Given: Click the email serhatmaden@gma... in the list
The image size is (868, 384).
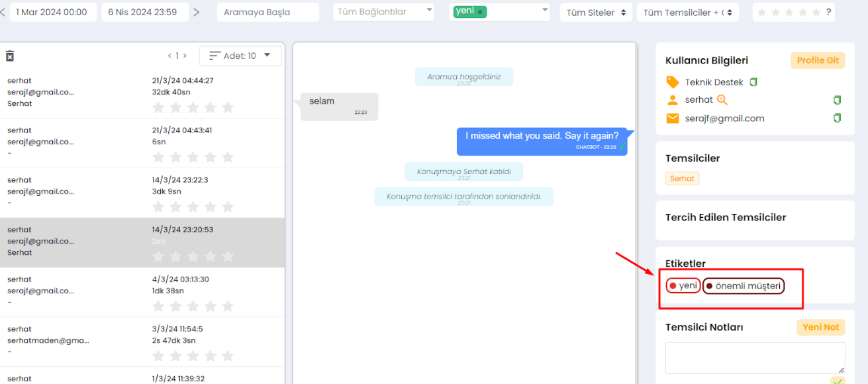Looking at the screenshot, I should tap(48, 340).
